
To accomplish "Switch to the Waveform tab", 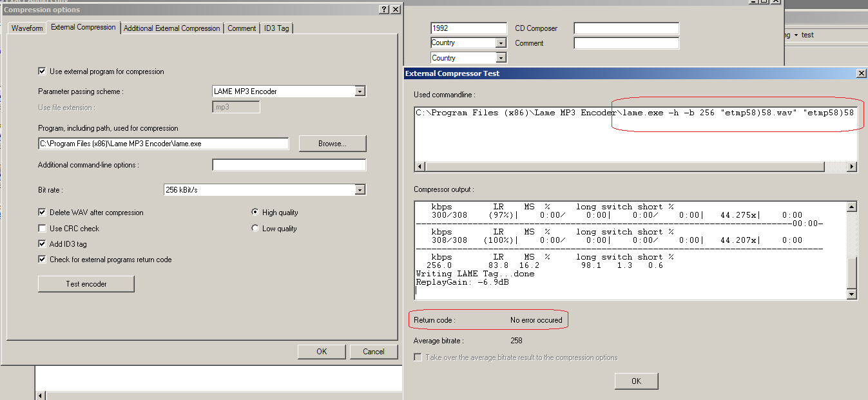I will 27,28.
